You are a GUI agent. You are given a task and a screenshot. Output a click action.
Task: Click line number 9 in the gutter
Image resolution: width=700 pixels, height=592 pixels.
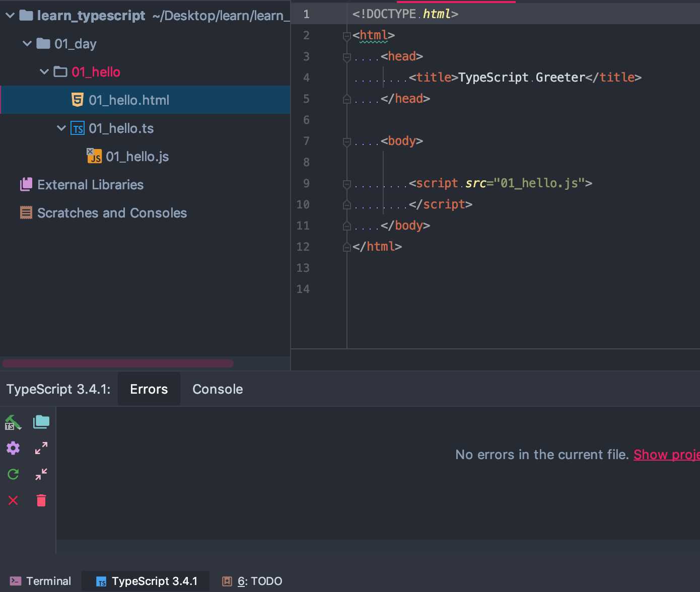tap(306, 183)
